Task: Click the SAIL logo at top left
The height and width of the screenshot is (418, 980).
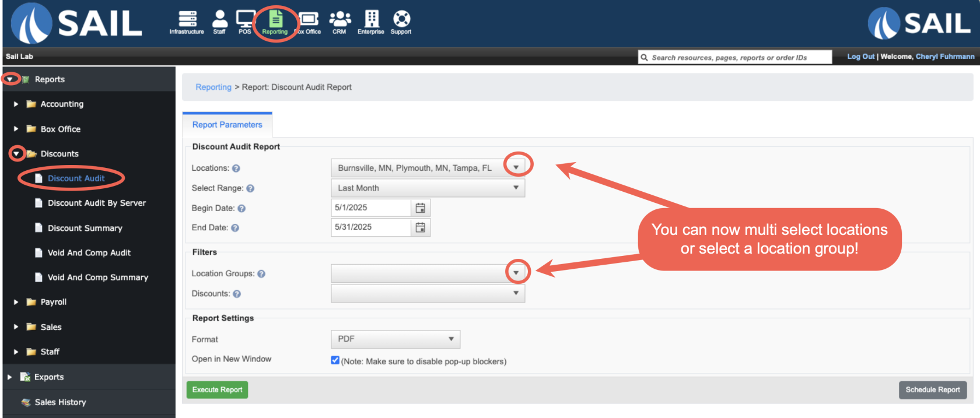Action: click(76, 23)
